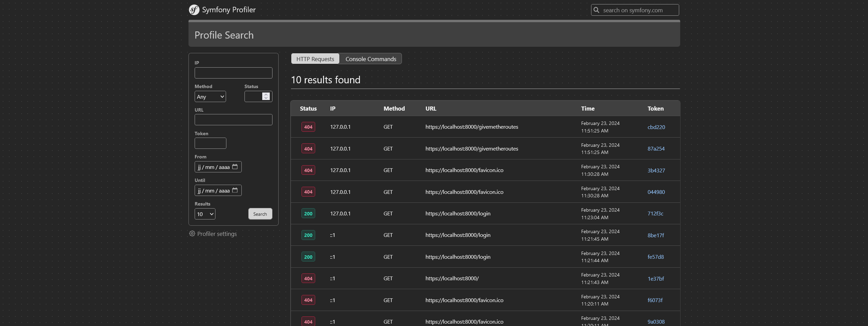Open profile token 1e37bf
868x326 pixels.
pyautogui.click(x=656, y=279)
